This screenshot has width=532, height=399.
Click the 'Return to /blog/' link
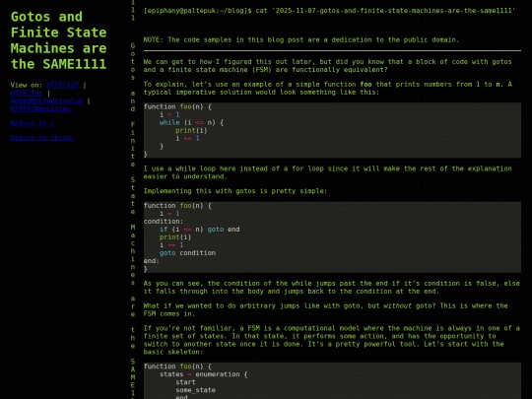click(x=42, y=138)
